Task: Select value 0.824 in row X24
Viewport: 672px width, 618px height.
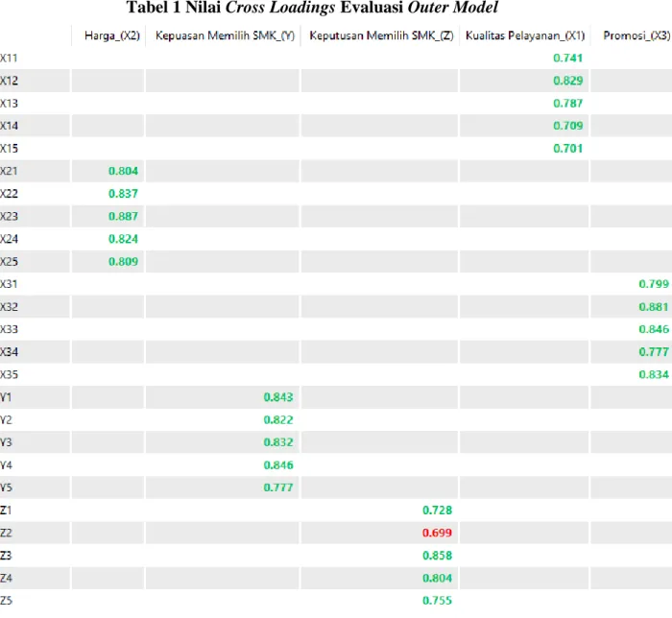Action: 124,239
